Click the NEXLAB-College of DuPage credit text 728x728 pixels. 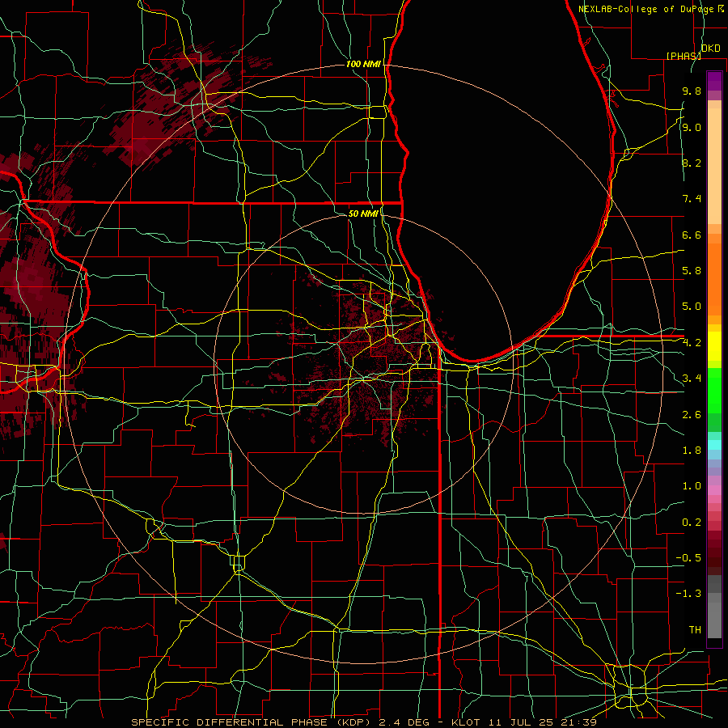tap(650, 9)
